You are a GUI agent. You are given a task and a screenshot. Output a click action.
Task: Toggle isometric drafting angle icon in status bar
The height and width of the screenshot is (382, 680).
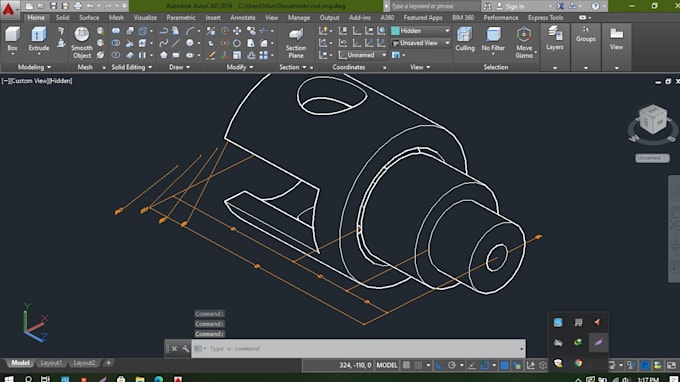tap(472, 366)
